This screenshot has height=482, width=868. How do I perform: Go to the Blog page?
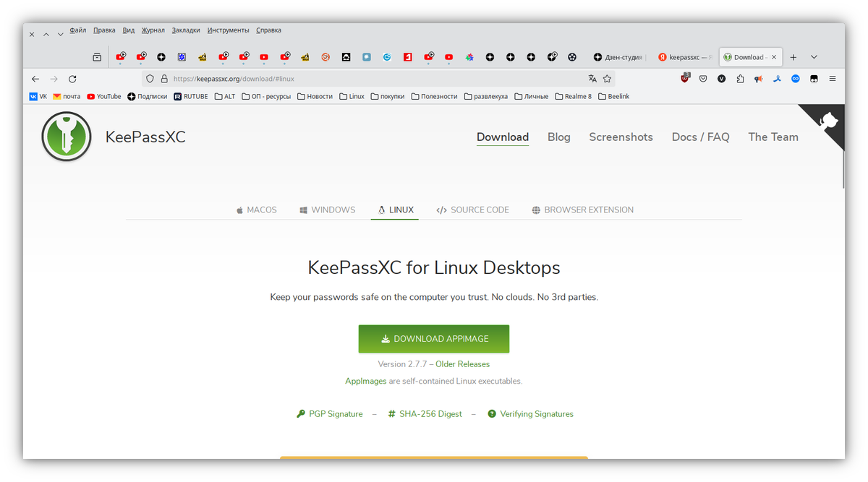[x=558, y=137]
